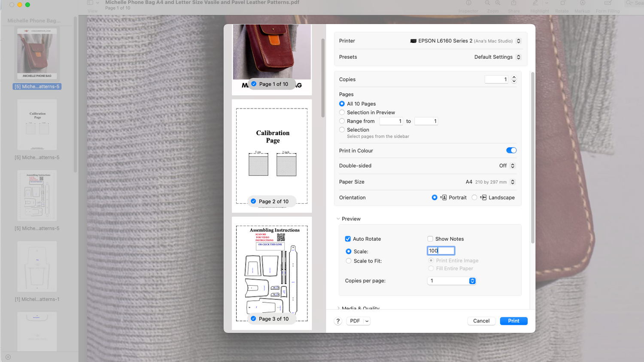The width and height of the screenshot is (644, 362).
Task: Toggle Page 2 of 10 selection checkmark
Action: click(x=253, y=201)
